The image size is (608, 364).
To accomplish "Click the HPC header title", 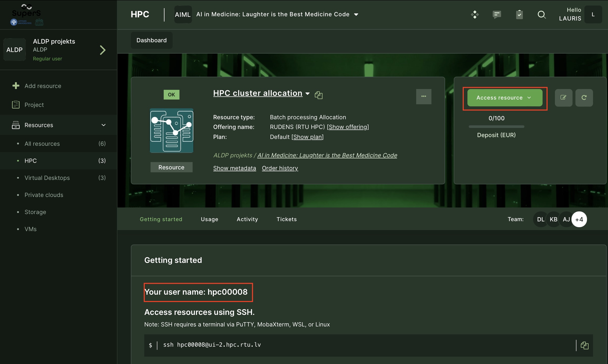I will pyautogui.click(x=140, y=14).
